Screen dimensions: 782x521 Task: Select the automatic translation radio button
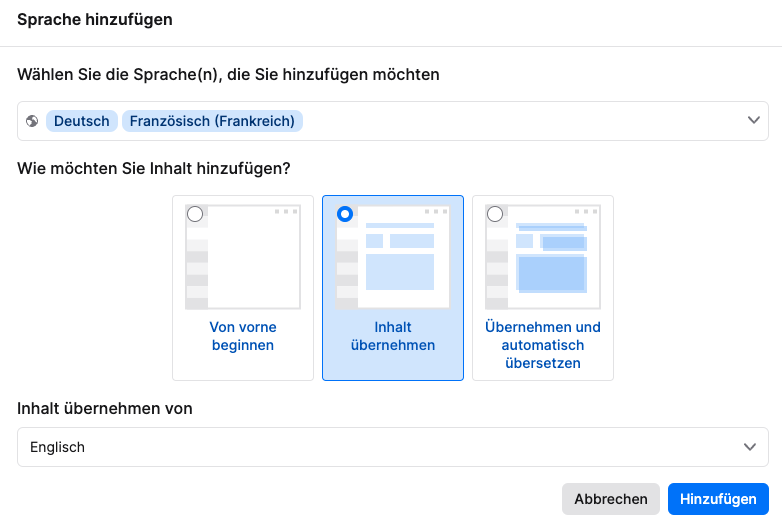pyautogui.click(x=494, y=214)
